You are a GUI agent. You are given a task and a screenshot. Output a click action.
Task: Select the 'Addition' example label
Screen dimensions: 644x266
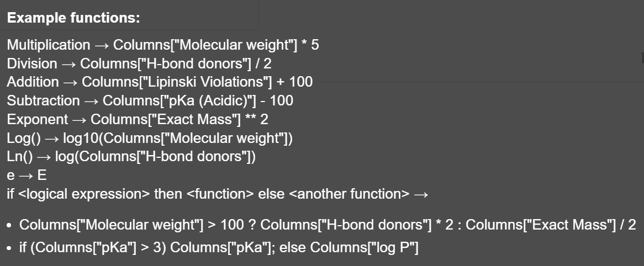click(x=33, y=82)
